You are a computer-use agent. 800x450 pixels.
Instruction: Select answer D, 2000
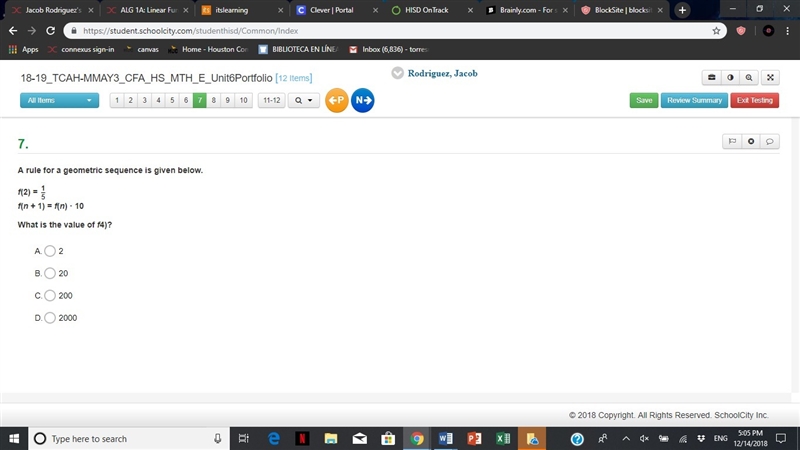[x=50, y=318]
